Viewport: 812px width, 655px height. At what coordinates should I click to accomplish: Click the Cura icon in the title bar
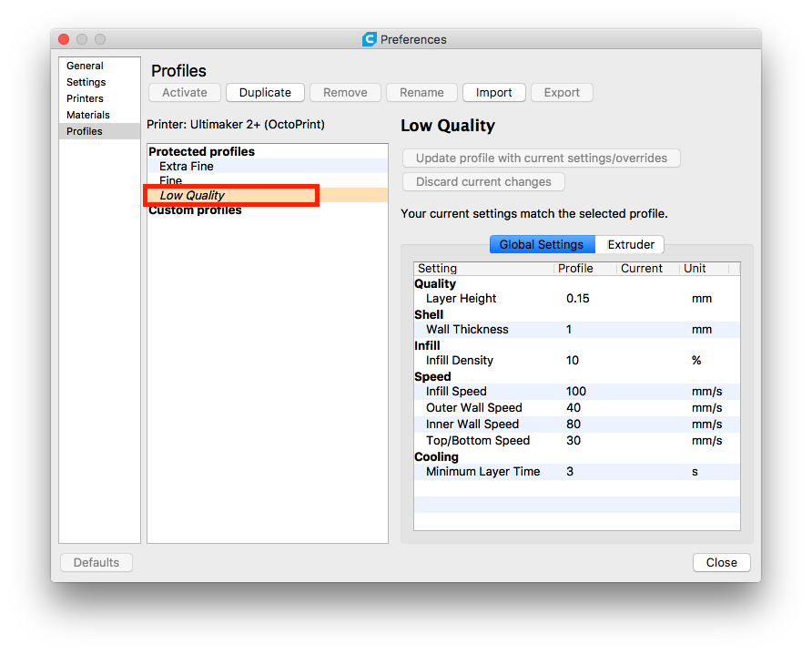point(369,39)
